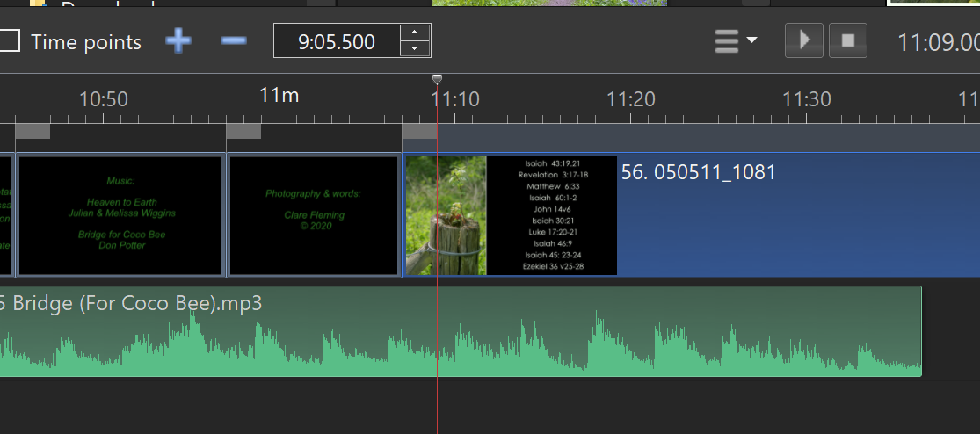Click the 11m mark on the ruler
Image resolution: width=980 pixels, height=434 pixels.
279,95
